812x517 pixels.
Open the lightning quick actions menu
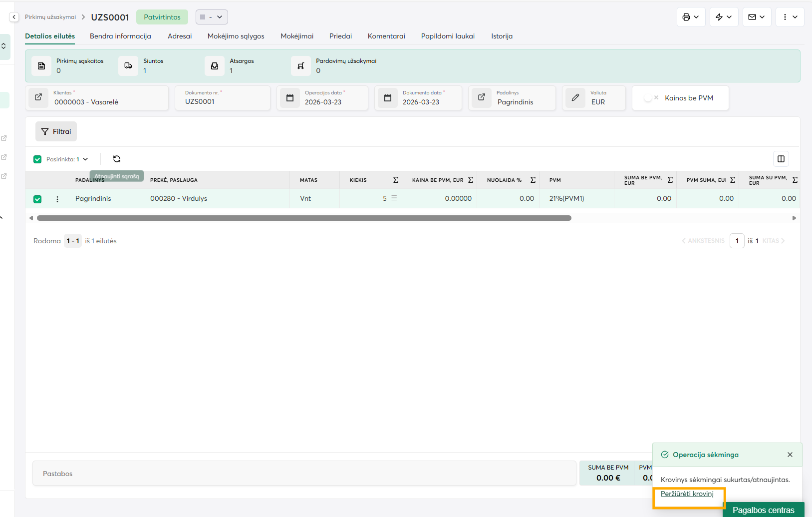724,17
